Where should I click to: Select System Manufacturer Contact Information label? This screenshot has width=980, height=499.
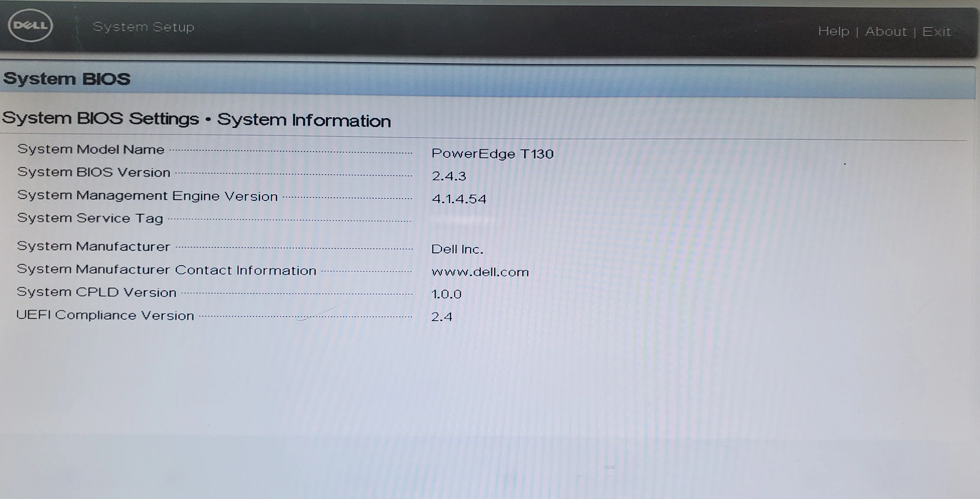pyautogui.click(x=167, y=270)
